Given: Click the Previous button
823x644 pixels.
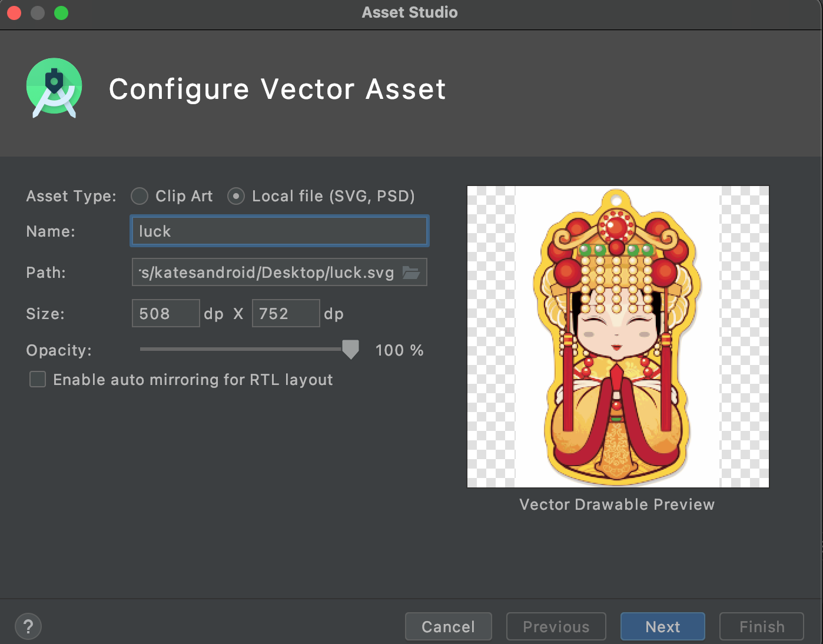Looking at the screenshot, I should [556, 626].
